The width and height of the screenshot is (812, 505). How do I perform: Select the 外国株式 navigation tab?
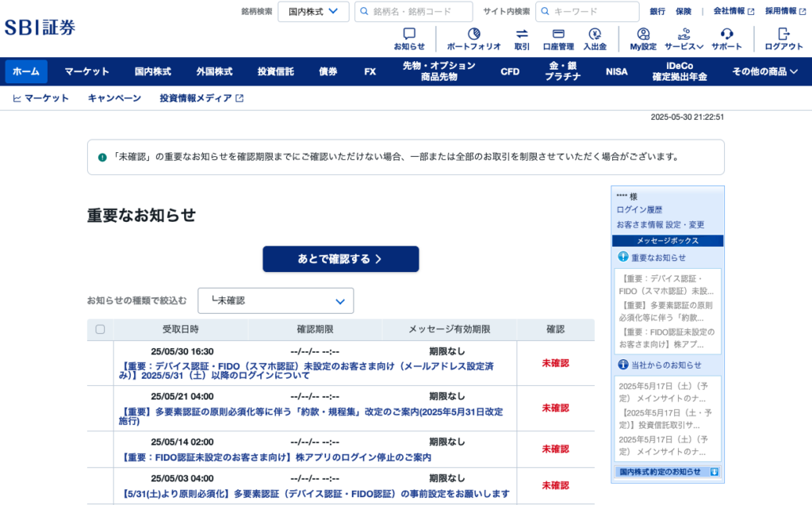[214, 71]
